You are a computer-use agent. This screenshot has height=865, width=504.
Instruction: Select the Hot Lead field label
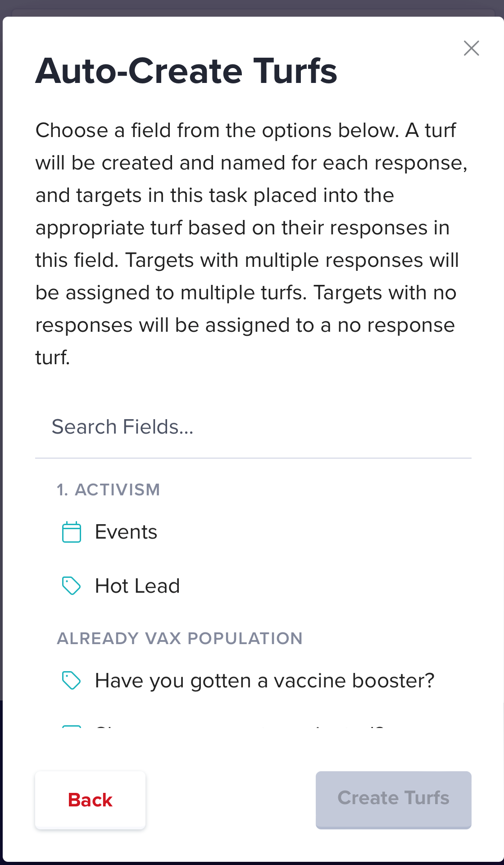[137, 586]
